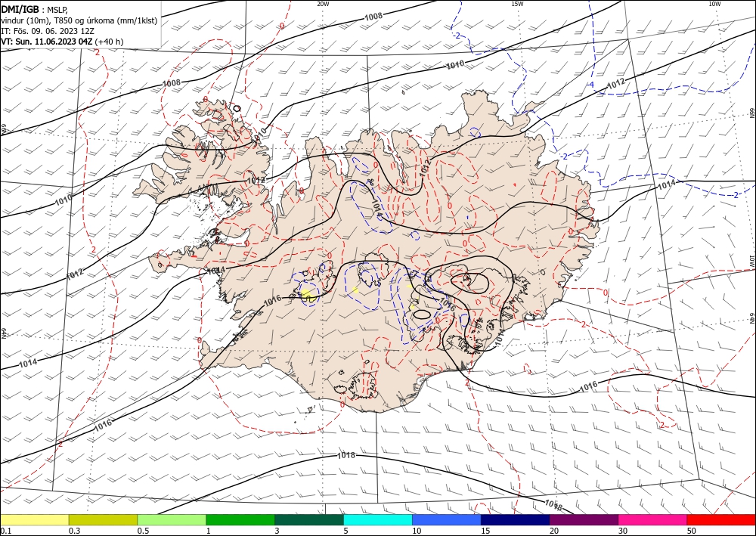756x536 pixels.
Task: Click the '20' legend value
Action: coord(554,531)
